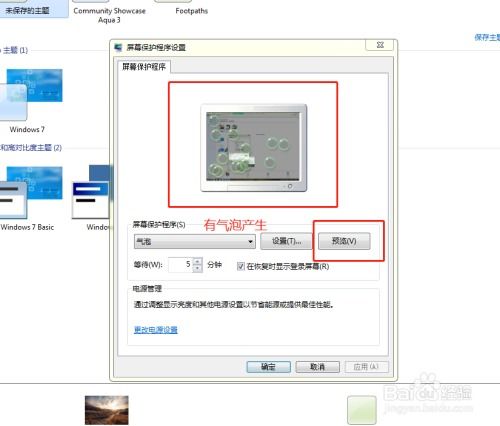Open the 更改电源设置 link

point(156,330)
